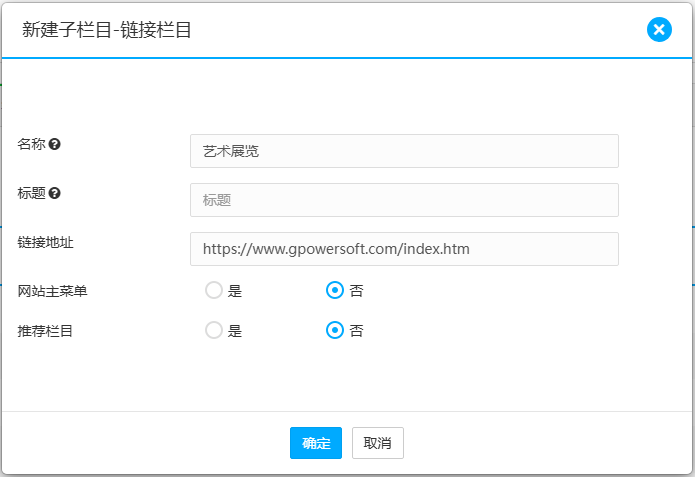Click the dialog title 新建子栏目-链接栏目
The width and height of the screenshot is (695, 477).
[107, 30]
